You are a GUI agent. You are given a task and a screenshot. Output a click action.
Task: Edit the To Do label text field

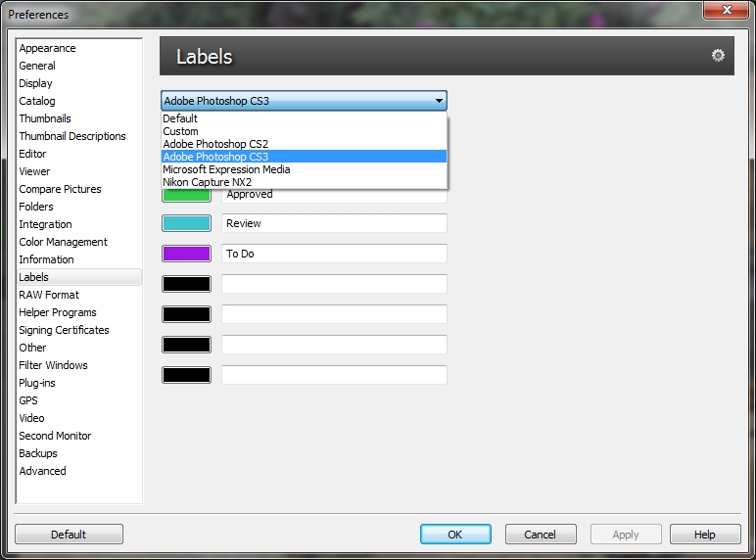[x=334, y=254]
